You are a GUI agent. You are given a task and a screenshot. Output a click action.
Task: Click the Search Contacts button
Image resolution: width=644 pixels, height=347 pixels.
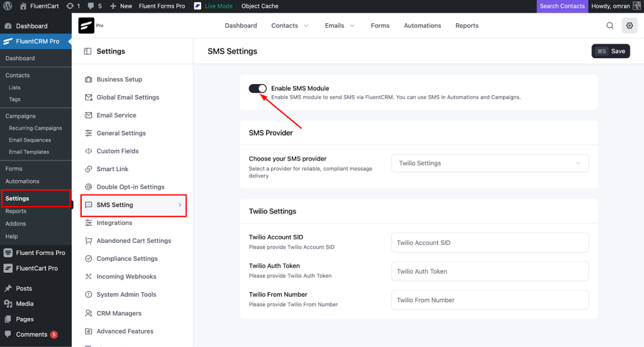[x=562, y=6]
